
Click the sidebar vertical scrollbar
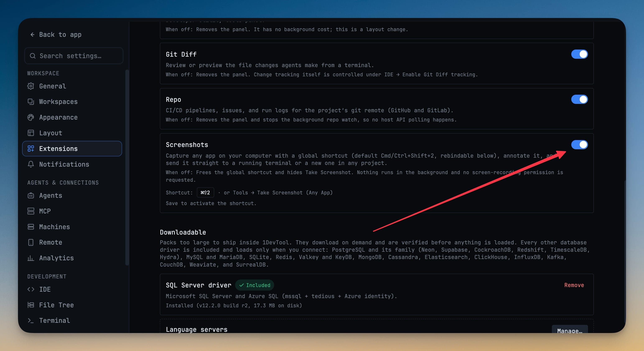click(x=127, y=167)
